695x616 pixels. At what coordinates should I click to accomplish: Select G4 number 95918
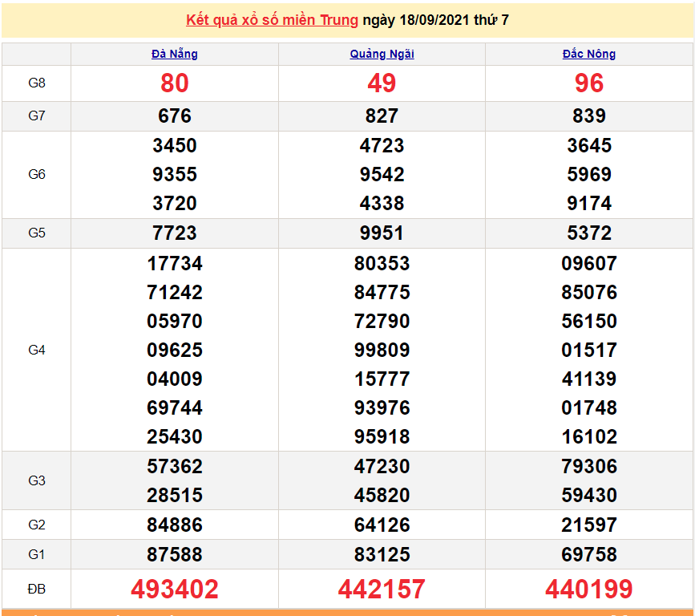click(382, 436)
